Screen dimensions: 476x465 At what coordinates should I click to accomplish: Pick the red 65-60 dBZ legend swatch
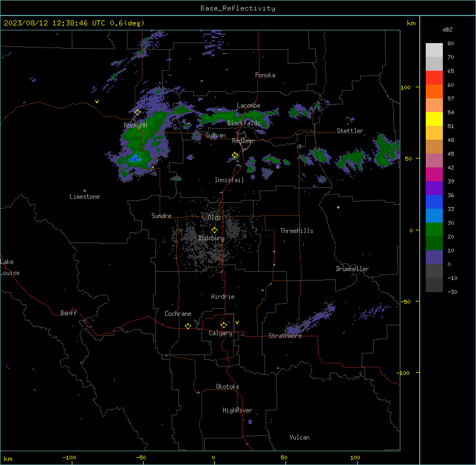(434, 78)
